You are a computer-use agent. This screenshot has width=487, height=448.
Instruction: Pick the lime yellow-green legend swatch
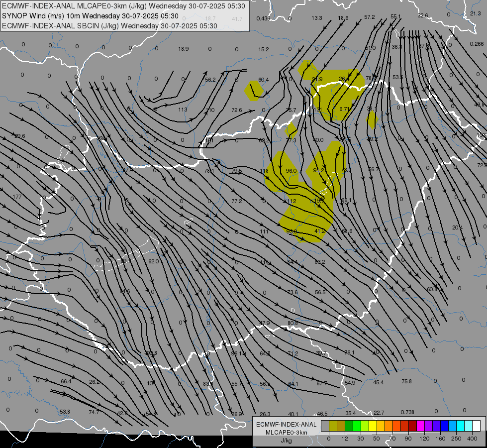[x=365, y=426]
